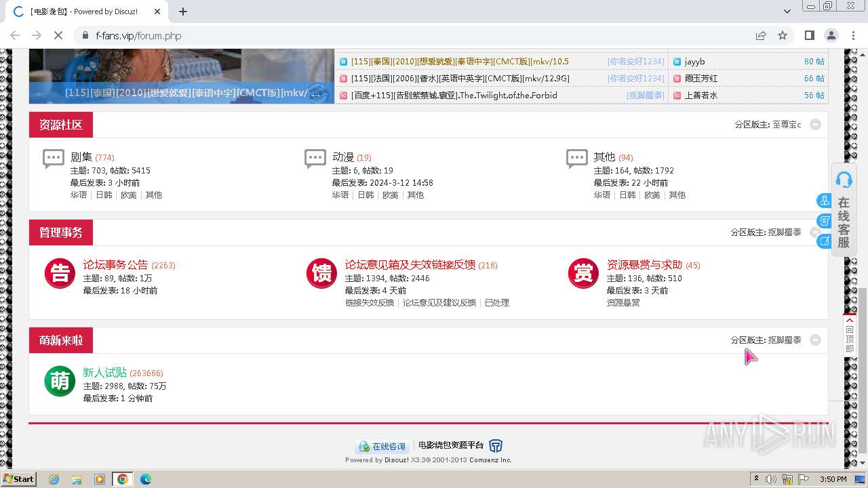
Task: Launch Internet Explorer from the taskbar
Action: (54, 479)
